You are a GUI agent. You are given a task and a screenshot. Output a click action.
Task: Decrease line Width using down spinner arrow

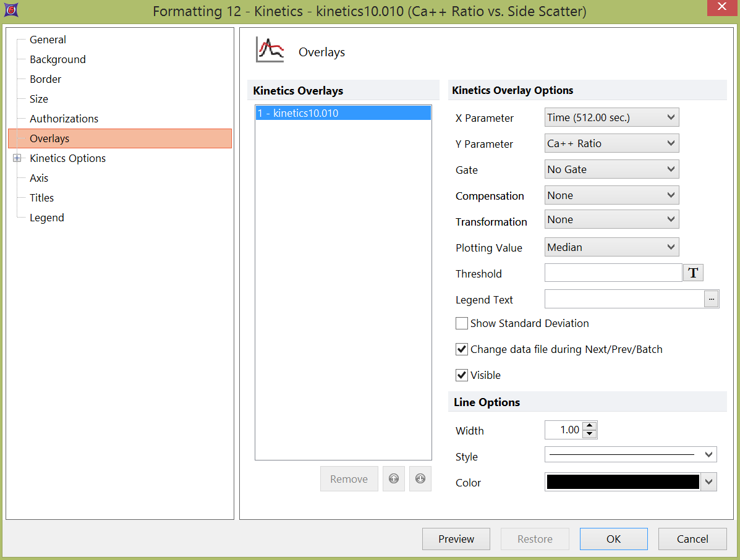(590, 434)
